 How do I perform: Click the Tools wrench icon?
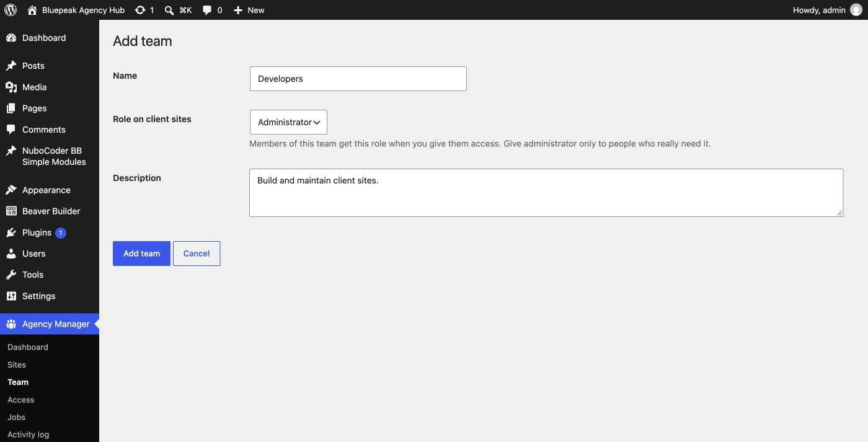click(x=11, y=275)
